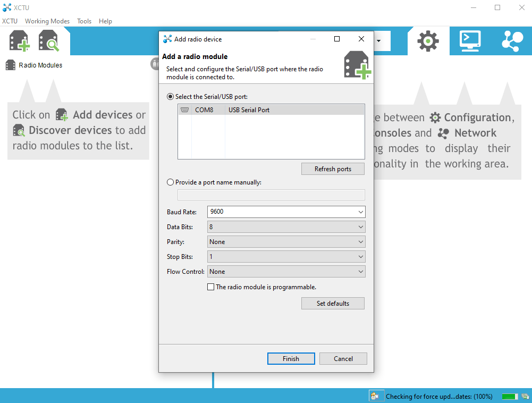The height and width of the screenshot is (403, 532).
Task: Click the XCTU logo icon in the main title bar
Action: [x=7, y=7]
